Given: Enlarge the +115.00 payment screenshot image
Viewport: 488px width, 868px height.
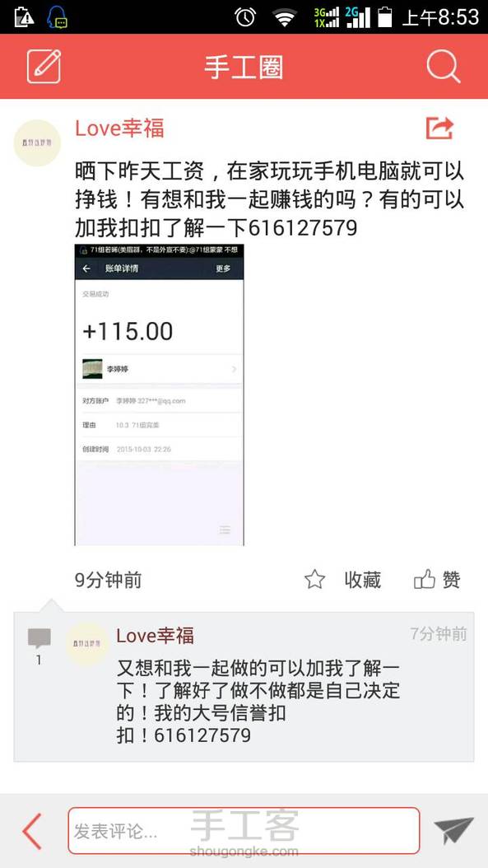Looking at the screenshot, I should 160,394.
